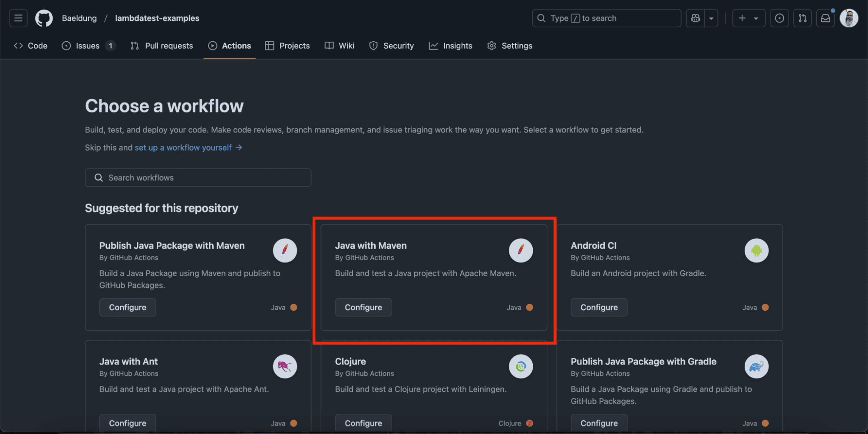
Task: Expand the create new plus dropdown
Action: [749, 18]
